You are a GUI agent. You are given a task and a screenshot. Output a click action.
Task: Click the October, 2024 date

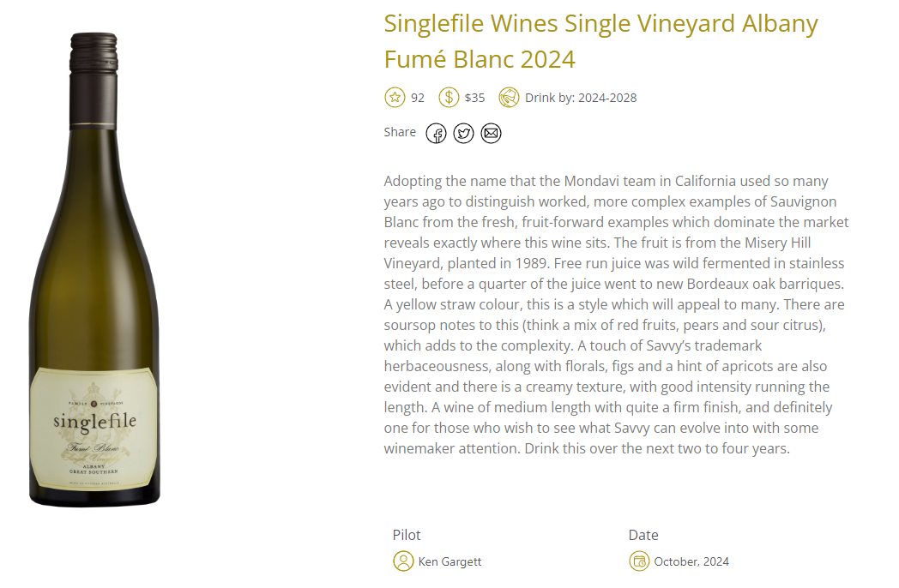tap(691, 561)
